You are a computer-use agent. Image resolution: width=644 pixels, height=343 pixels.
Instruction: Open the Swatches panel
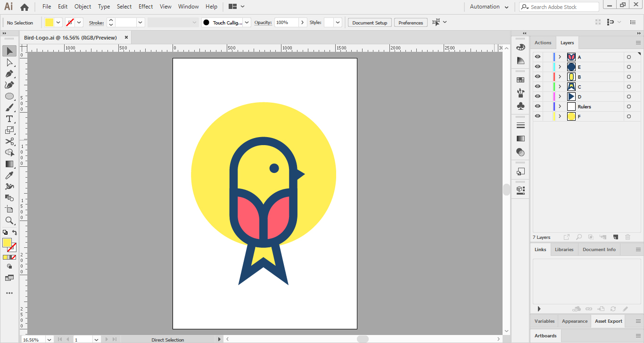point(520,80)
